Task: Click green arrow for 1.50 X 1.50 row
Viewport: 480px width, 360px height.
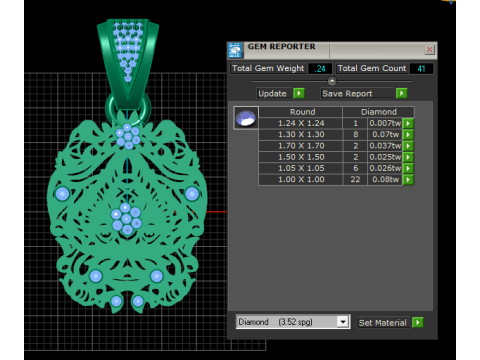Action: click(x=408, y=157)
